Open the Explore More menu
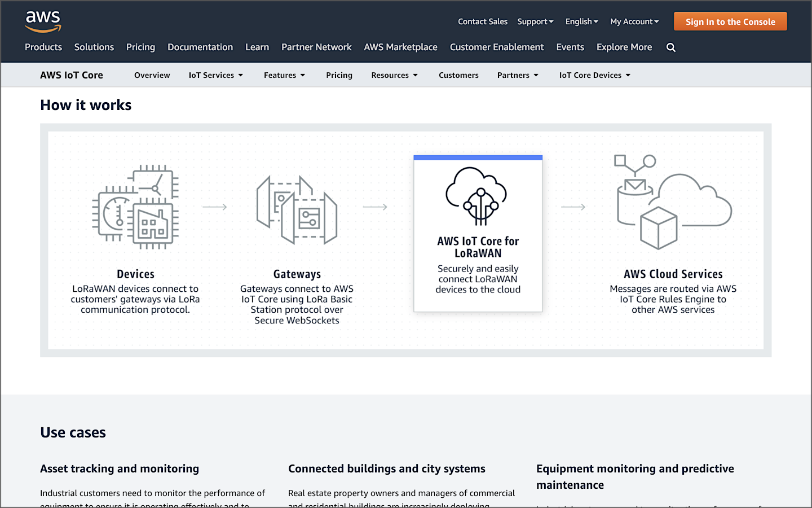The width and height of the screenshot is (812, 508). (624, 47)
